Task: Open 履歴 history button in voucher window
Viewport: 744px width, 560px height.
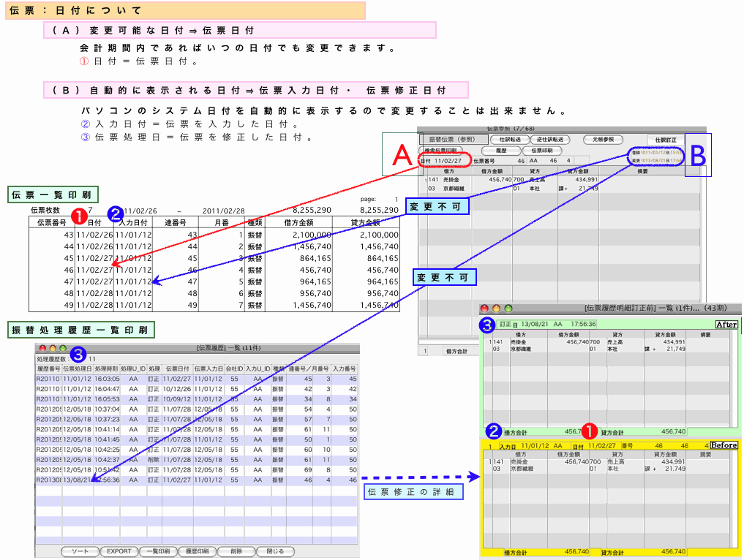Action: pos(502,149)
